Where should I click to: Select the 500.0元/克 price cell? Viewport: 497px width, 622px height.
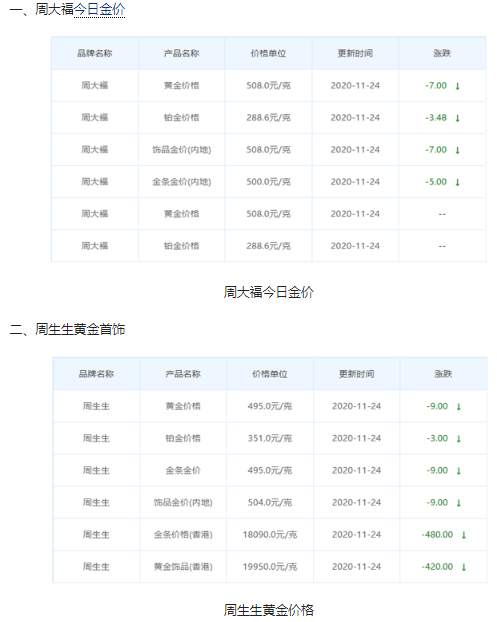pos(269,182)
